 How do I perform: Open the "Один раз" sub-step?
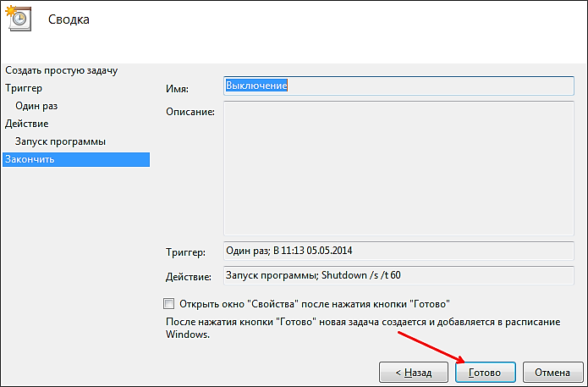pyautogui.click(x=36, y=106)
